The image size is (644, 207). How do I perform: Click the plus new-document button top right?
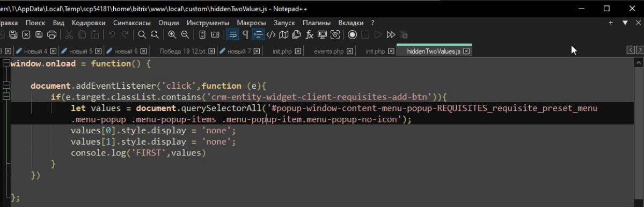click(611, 23)
